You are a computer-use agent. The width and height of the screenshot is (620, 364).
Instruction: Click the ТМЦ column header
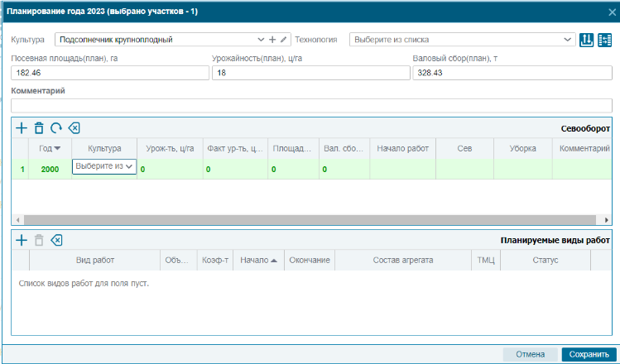pyautogui.click(x=486, y=260)
